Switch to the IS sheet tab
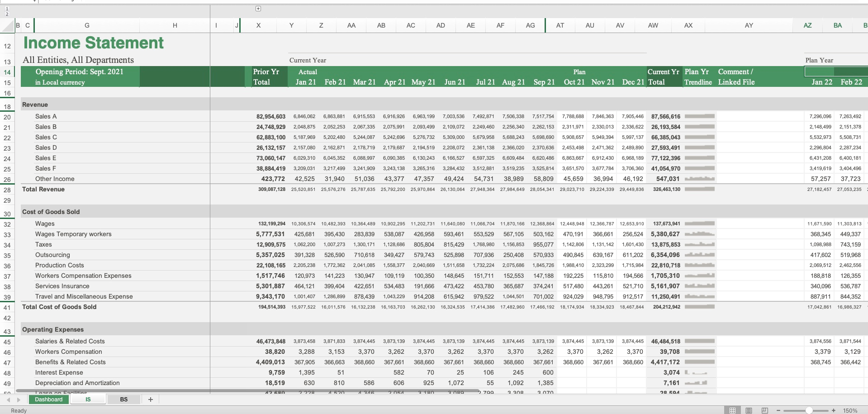This screenshot has width=868, height=414. click(88, 400)
